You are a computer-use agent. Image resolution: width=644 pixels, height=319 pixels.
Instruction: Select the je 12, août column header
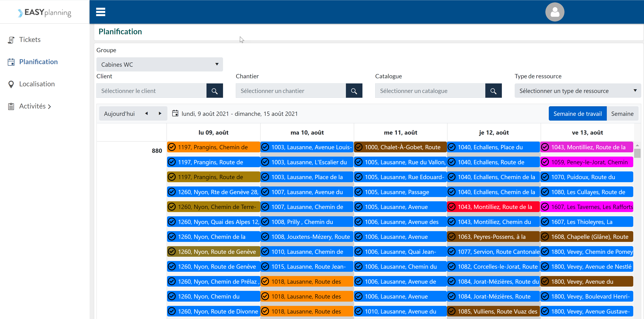[x=494, y=133]
